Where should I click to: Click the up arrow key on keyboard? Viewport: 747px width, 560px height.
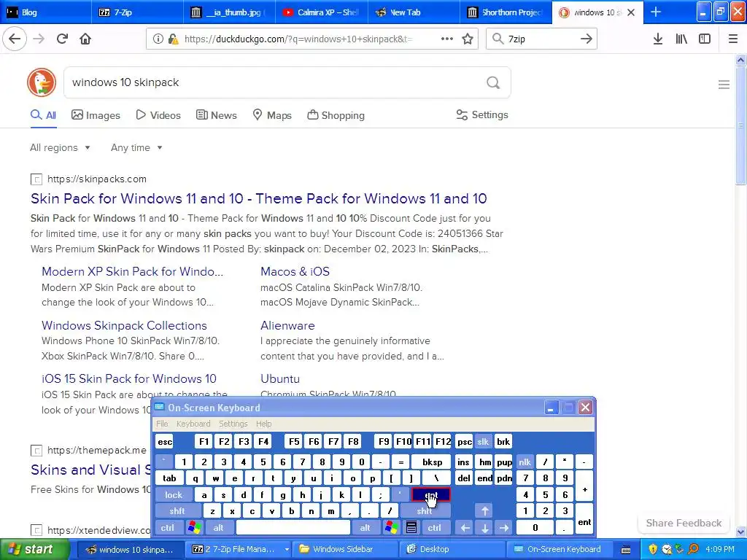pos(485,511)
